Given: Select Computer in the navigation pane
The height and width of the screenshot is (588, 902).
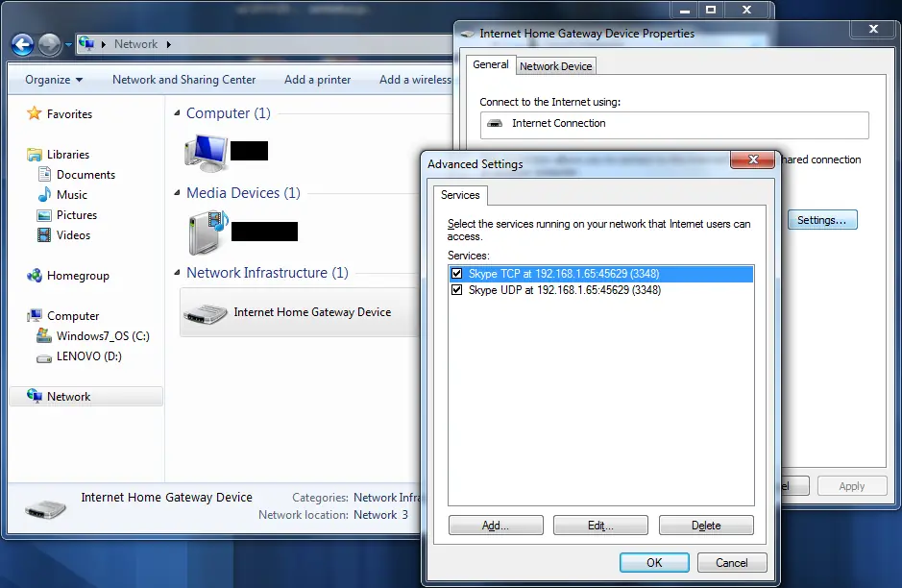Looking at the screenshot, I should 73,316.
